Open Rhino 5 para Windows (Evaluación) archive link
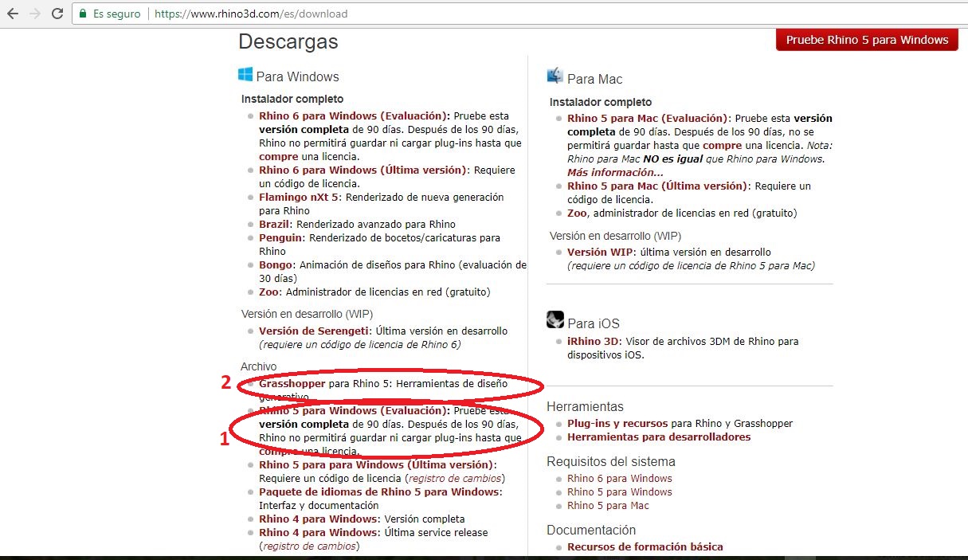Screen dimensions: 968x560 tap(355, 410)
